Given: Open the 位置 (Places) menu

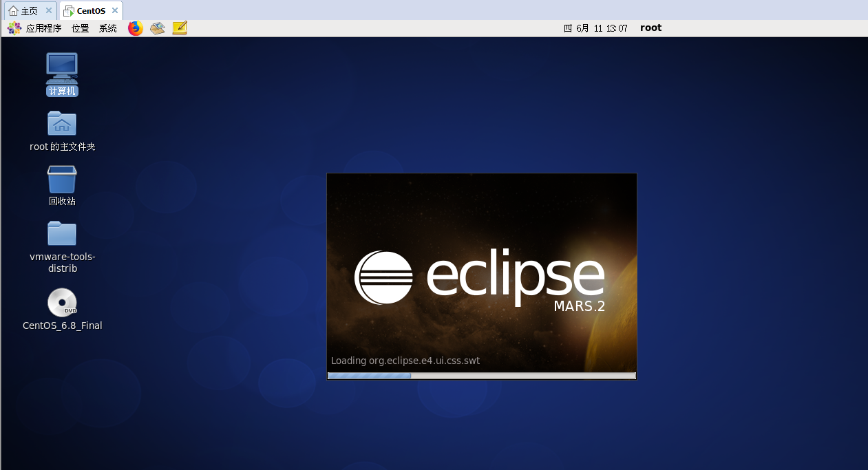Looking at the screenshot, I should [x=79, y=28].
